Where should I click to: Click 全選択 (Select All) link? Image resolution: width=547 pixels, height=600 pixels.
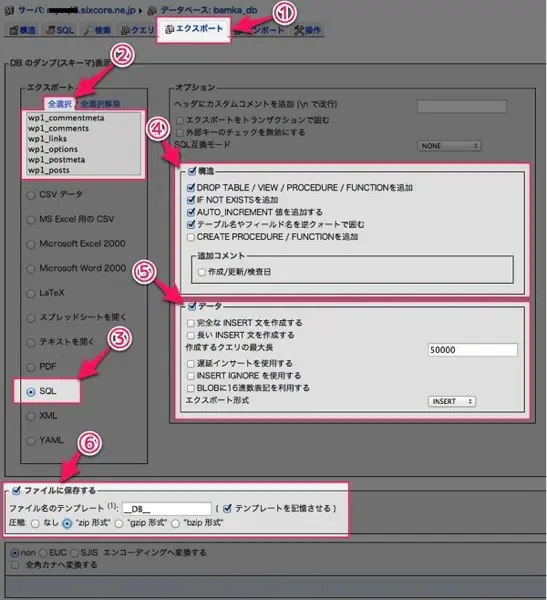point(59,104)
